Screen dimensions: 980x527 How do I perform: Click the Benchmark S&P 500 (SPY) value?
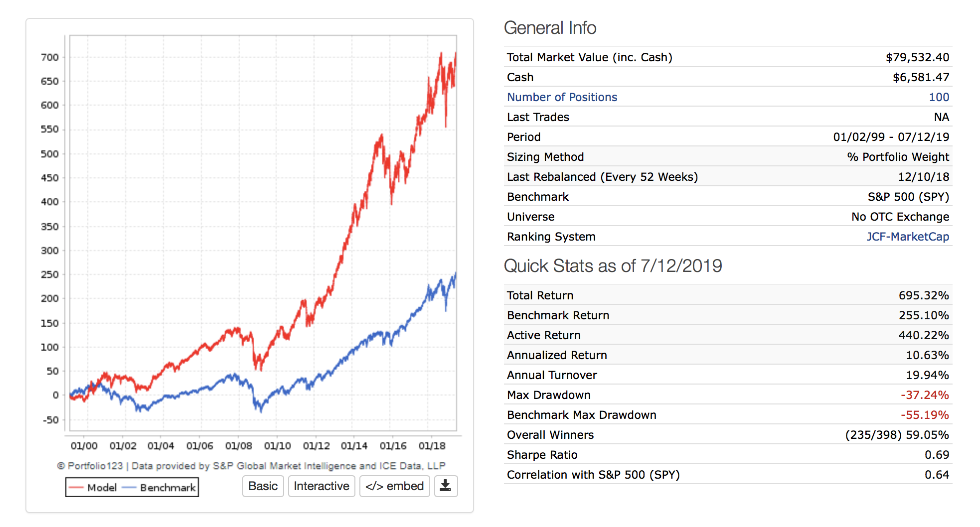pyautogui.click(x=908, y=197)
